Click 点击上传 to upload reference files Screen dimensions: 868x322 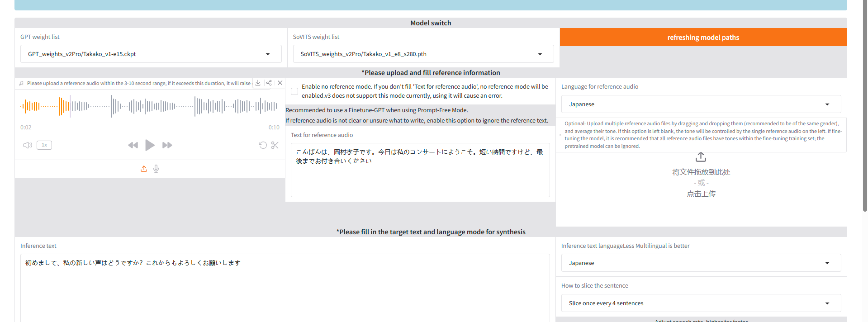701,194
